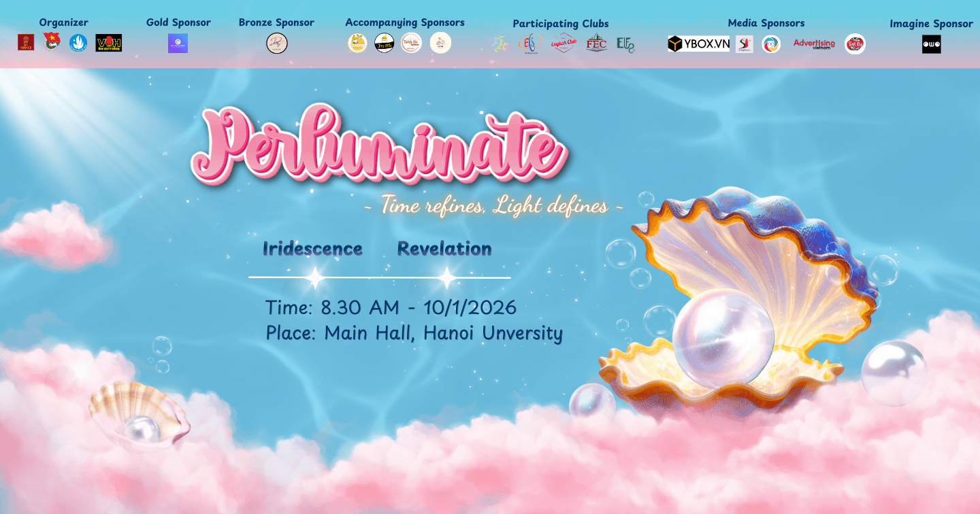The height and width of the screenshot is (514, 980).
Task: Click the red English Club logo
Action: point(563,43)
